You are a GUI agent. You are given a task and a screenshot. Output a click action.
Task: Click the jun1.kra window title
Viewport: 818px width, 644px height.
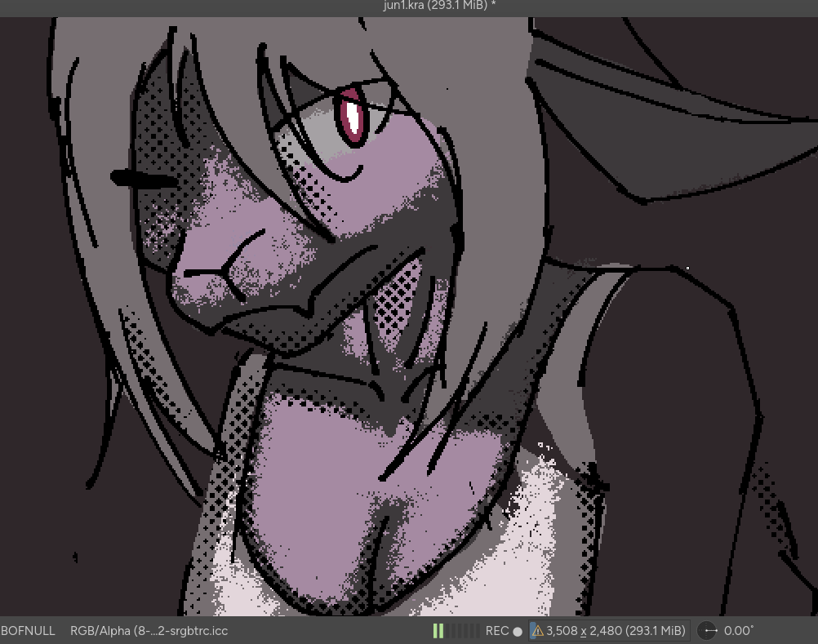pyautogui.click(x=439, y=5)
